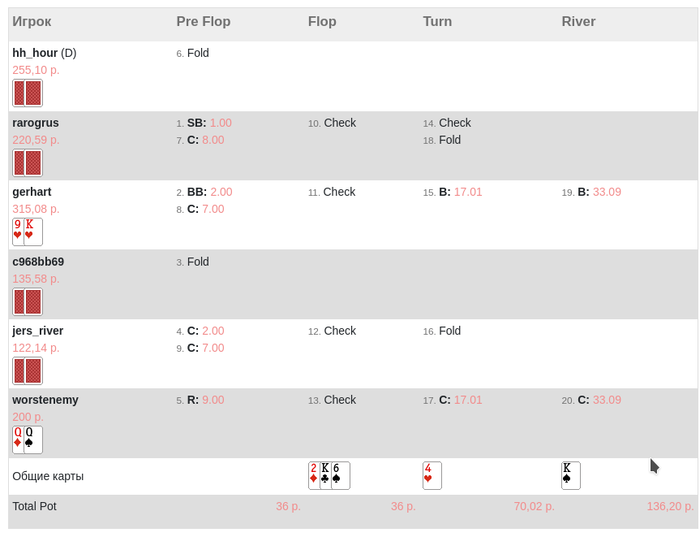700x537 pixels.
Task: Click the 4 of hearts turn card
Action: [432, 475]
